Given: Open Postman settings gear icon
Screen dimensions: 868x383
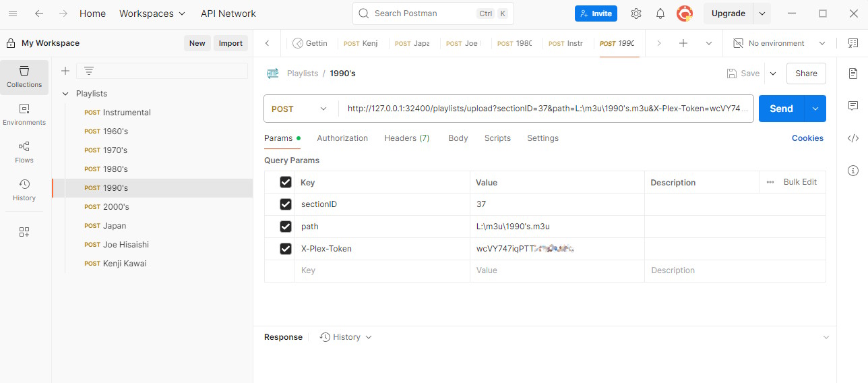Looking at the screenshot, I should (x=635, y=13).
